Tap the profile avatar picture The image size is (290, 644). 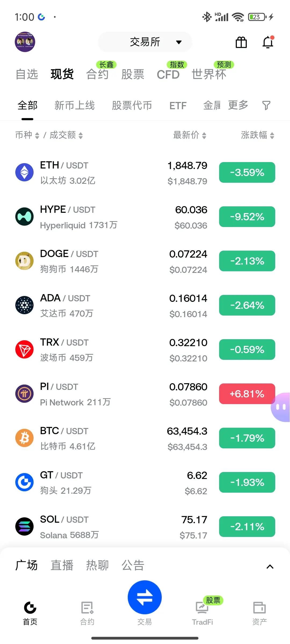click(x=25, y=42)
